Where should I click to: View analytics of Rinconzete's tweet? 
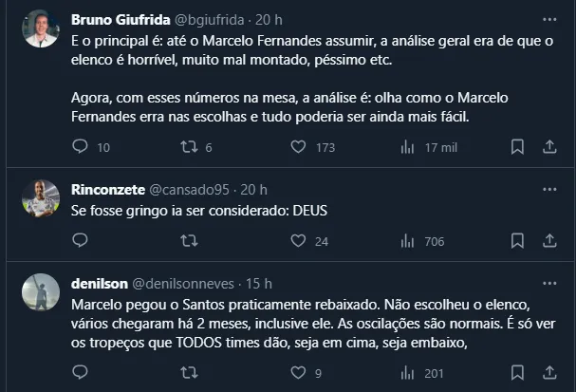(x=408, y=241)
